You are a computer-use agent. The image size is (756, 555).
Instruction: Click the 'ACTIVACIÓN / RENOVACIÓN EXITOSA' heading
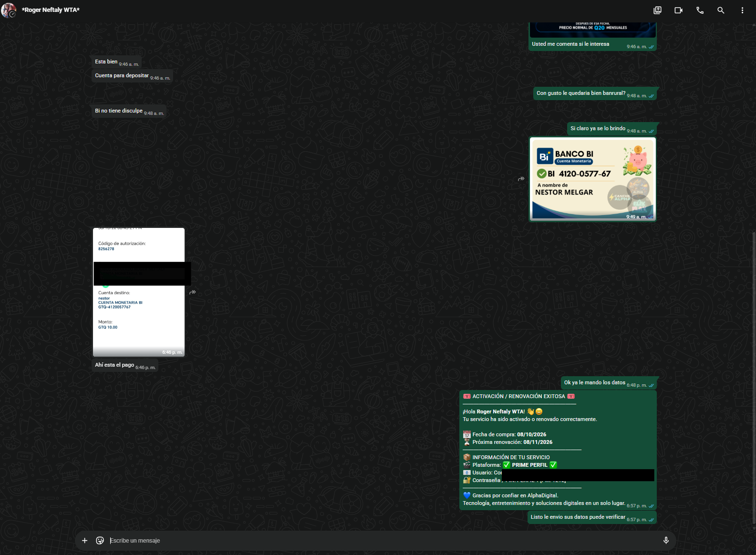tap(519, 396)
